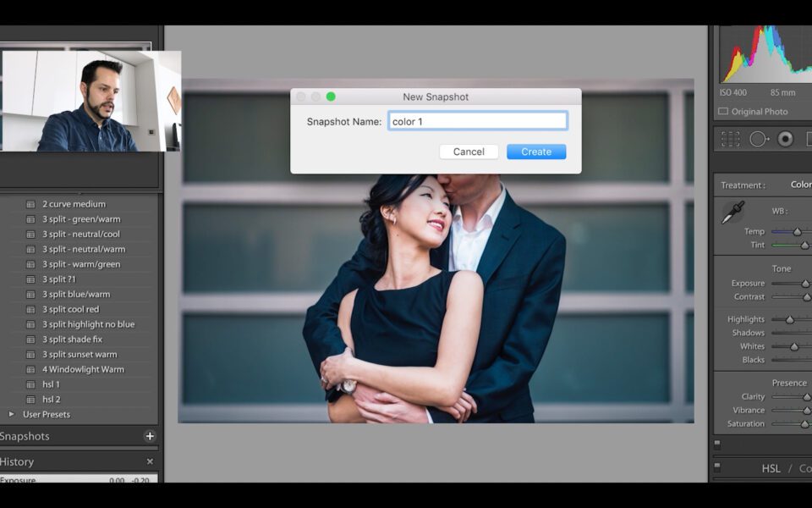This screenshot has width=812, height=508.
Task: Adjust the Temp slider handle
Action: click(x=798, y=232)
